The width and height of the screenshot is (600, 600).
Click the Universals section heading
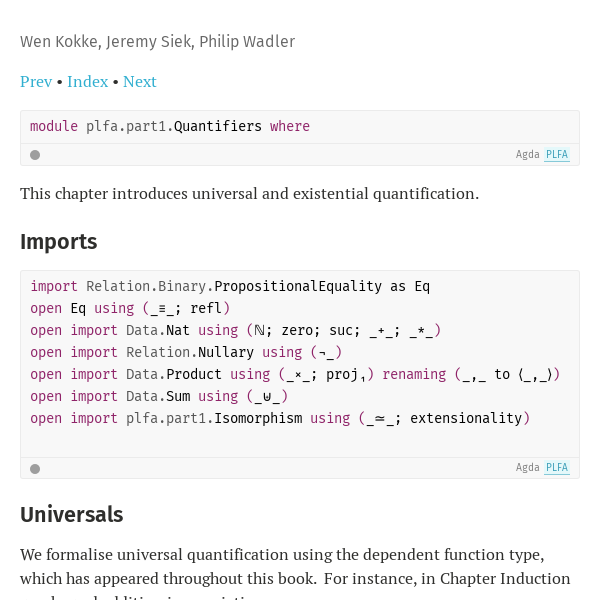pyautogui.click(x=72, y=515)
